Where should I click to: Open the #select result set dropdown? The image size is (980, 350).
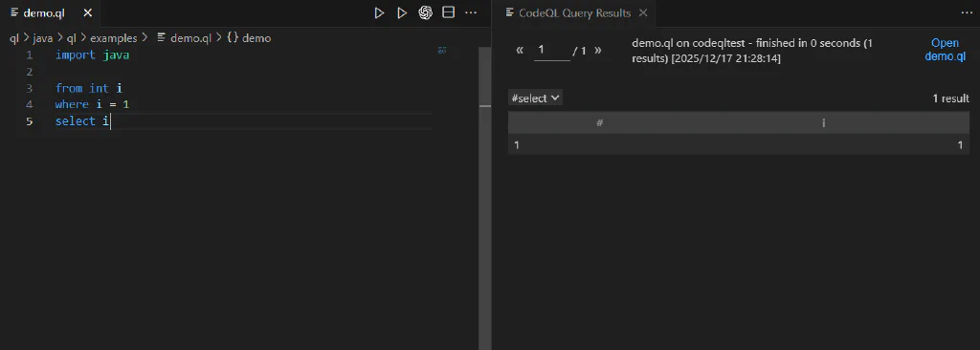(536, 98)
